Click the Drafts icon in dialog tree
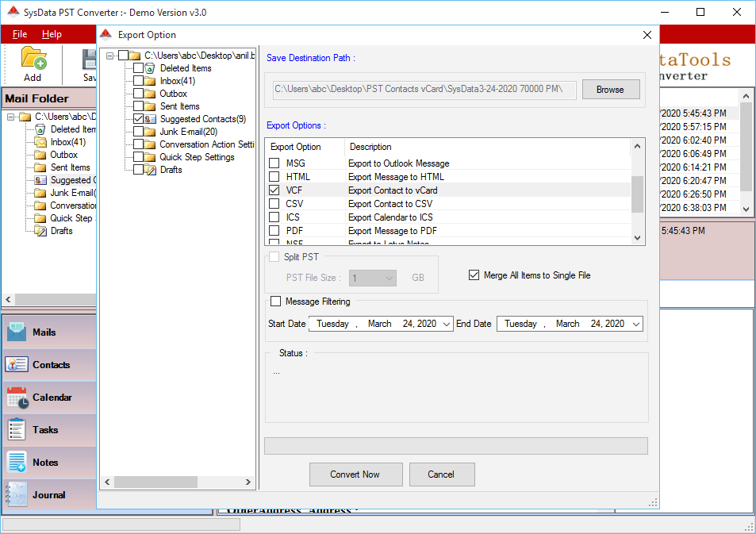The width and height of the screenshot is (756, 534). point(150,170)
